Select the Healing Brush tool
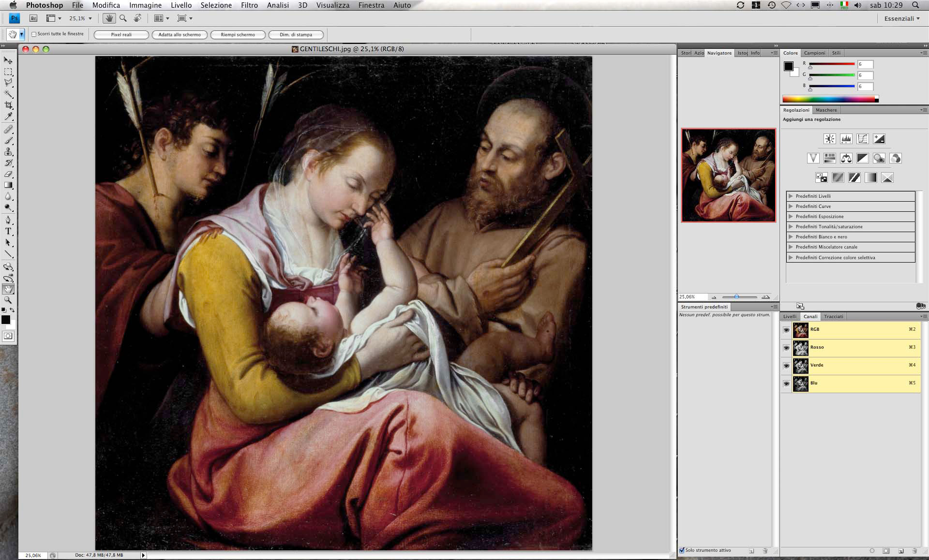Screen dimensions: 929x560 (8, 129)
